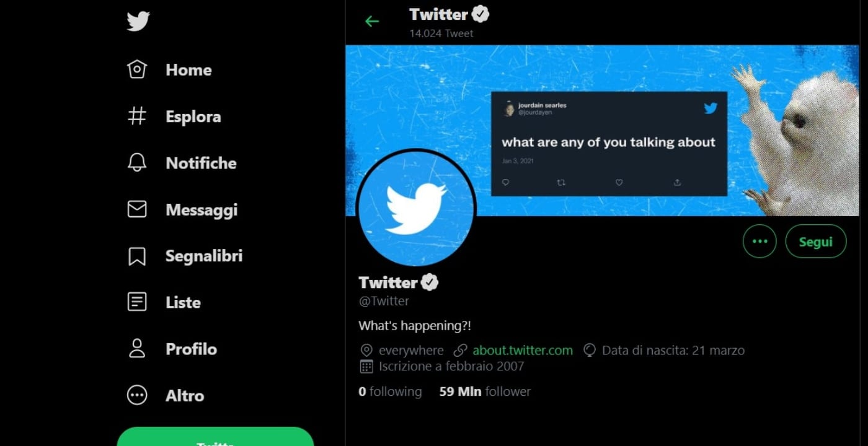Click the verified badge next to Twitter
The width and height of the screenshot is (868, 446).
click(x=480, y=14)
